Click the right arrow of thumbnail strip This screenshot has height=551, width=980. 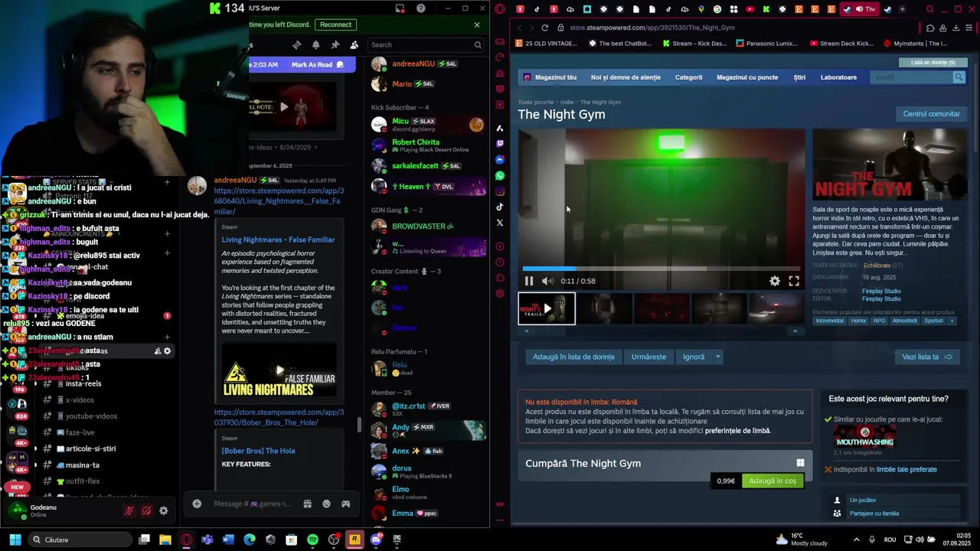pyautogui.click(x=795, y=331)
